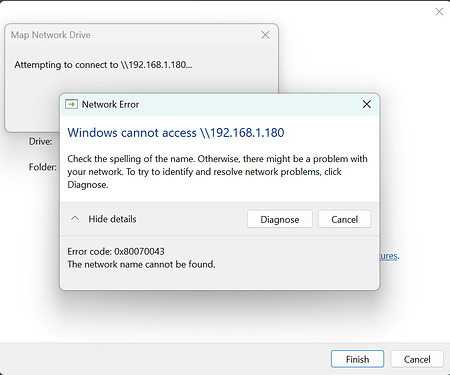Click the "Error code: 0x80070043" text
The width and height of the screenshot is (450, 375).
pyautogui.click(x=116, y=251)
